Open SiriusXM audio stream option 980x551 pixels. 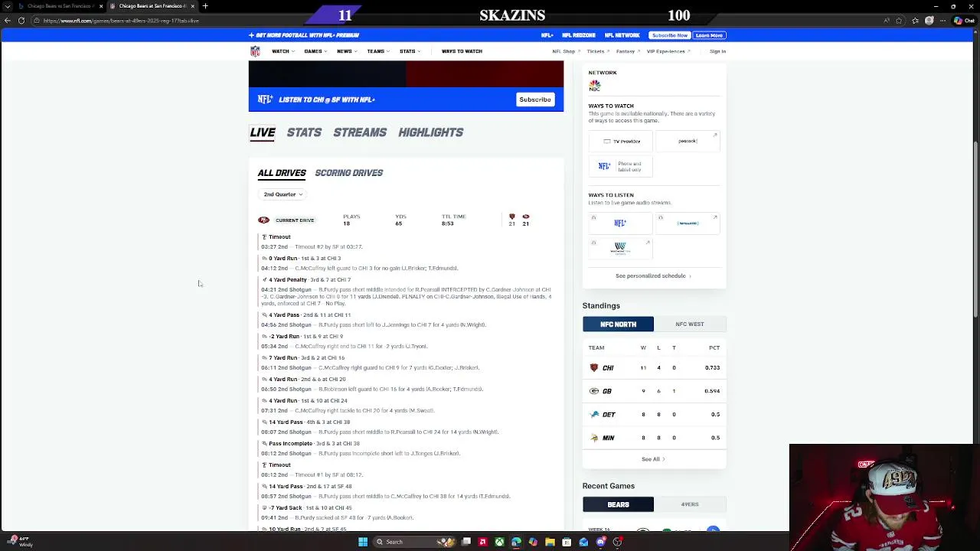pyautogui.click(x=688, y=223)
